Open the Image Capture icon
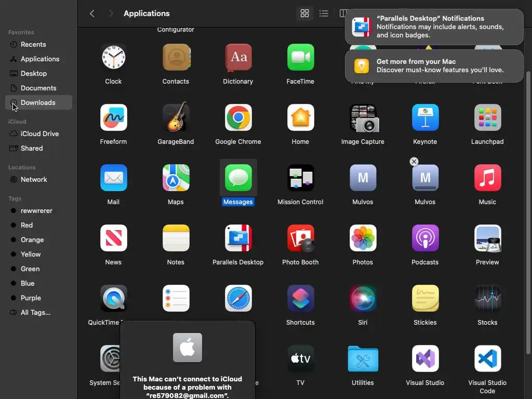The height and width of the screenshot is (399, 532). coord(364,118)
